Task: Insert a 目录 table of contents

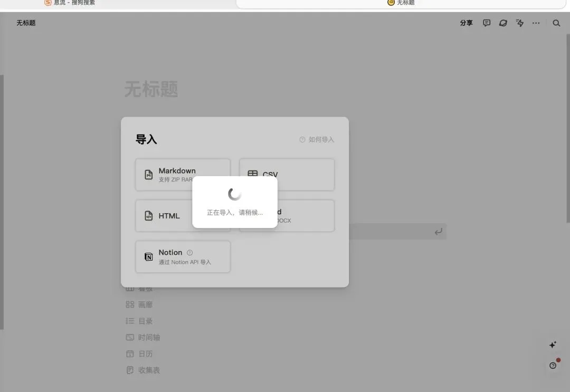Action: point(139,321)
